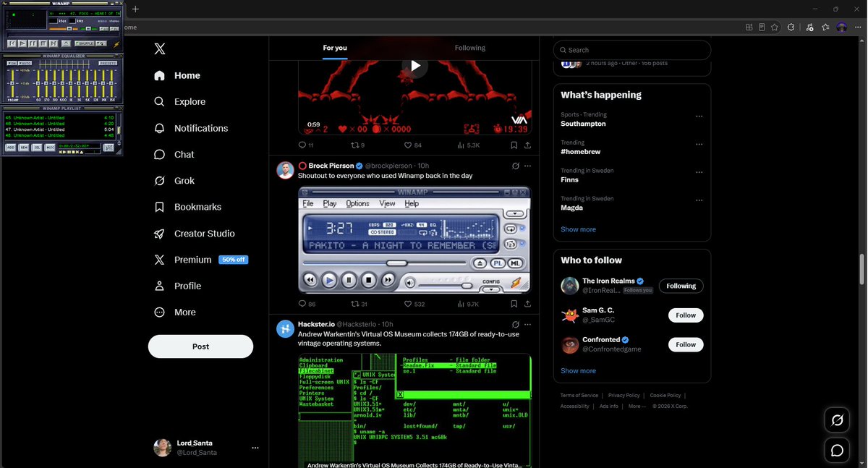This screenshot has height=468, width=868.
Task: Open more options for Hackster.io post
Action: pyautogui.click(x=527, y=324)
